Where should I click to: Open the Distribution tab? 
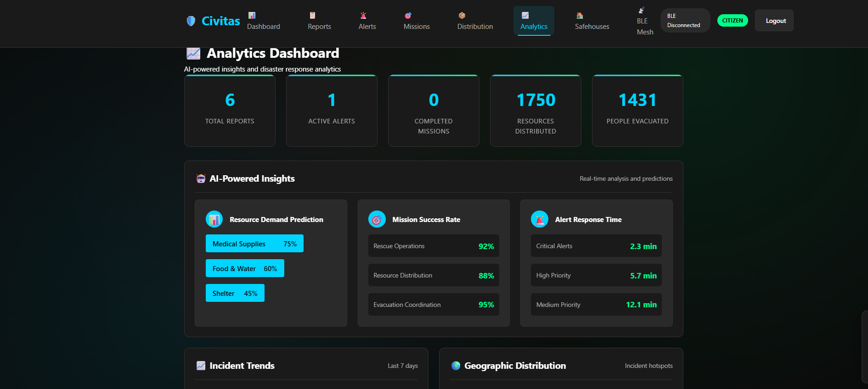point(475,21)
